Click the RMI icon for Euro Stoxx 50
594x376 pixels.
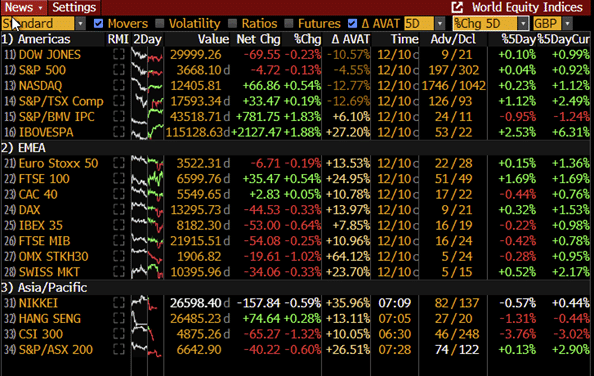(x=119, y=163)
